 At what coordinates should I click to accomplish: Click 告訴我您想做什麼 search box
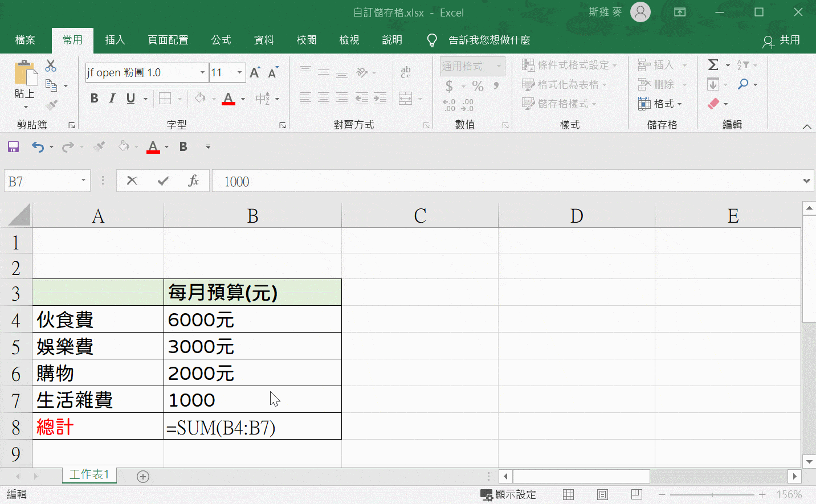pyautogui.click(x=489, y=40)
